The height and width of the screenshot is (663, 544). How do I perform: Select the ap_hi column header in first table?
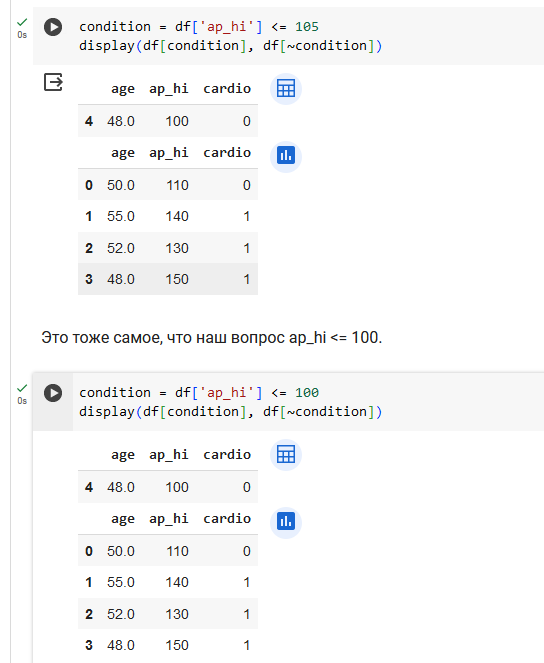(x=168, y=89)
